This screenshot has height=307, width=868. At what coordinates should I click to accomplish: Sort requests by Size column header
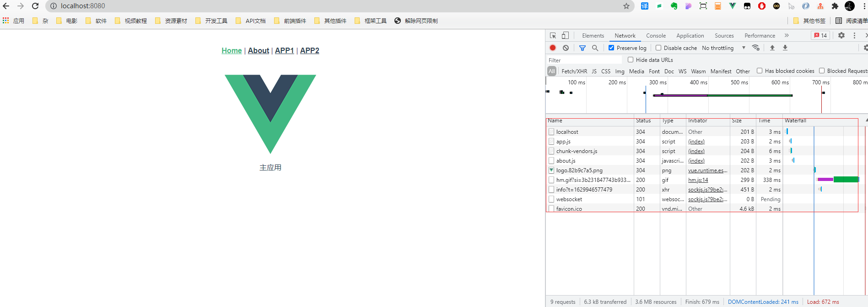tap(743, 121)
